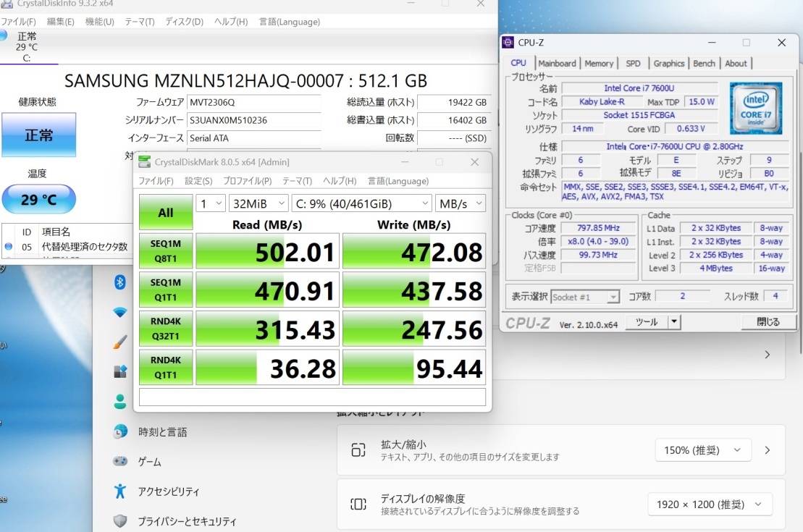Image resolution: width=803 pixels, height=532 pixels.
Task: Expand the 拡大/縮小 row chevron
Action: (x=767, y=450)
